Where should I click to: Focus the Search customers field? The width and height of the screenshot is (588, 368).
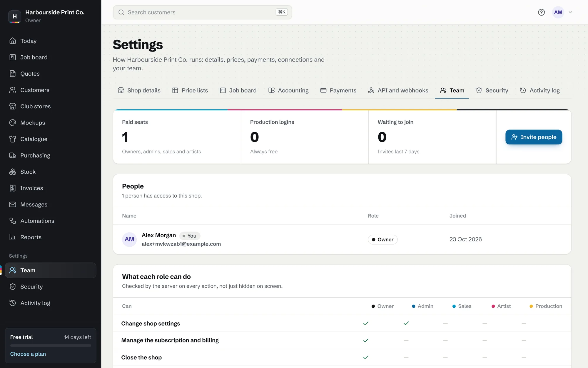tap(202, 12)
